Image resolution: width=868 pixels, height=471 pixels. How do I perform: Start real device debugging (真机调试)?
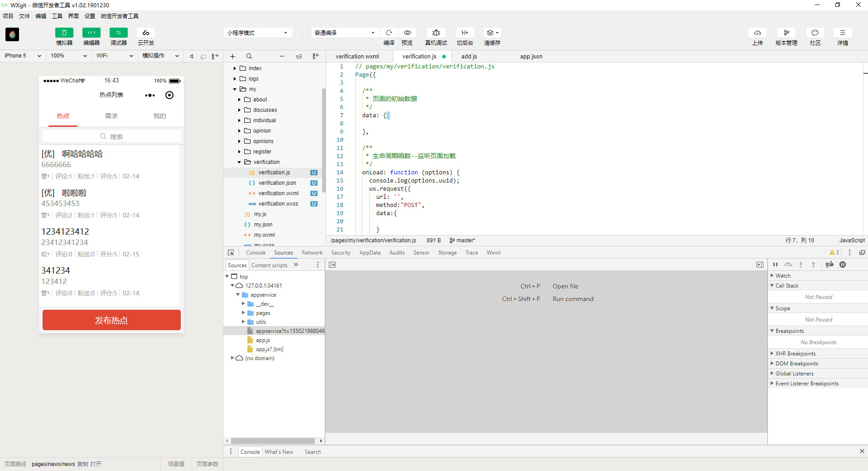(436, 33)
